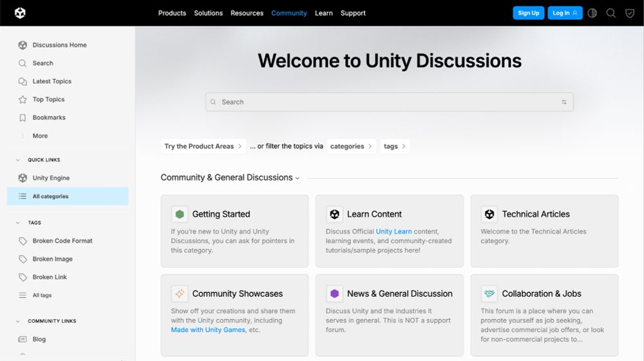Screen dimensions: 644x361
Task: Open the Support menu
Action: tap(353, 13)
